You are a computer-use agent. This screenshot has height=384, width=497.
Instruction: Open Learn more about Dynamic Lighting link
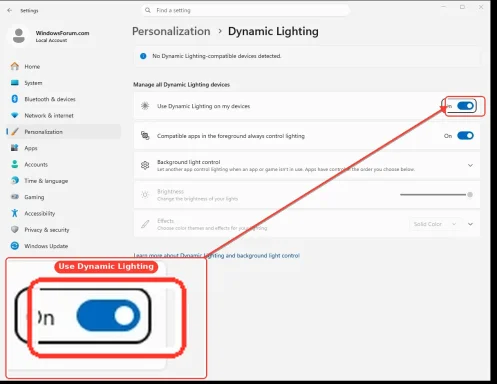217,256
